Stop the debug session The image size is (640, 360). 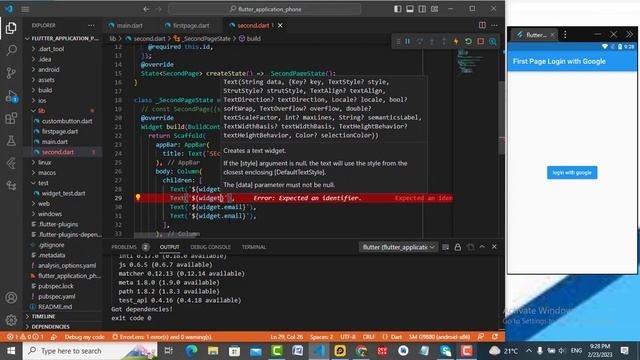(480, 41)
